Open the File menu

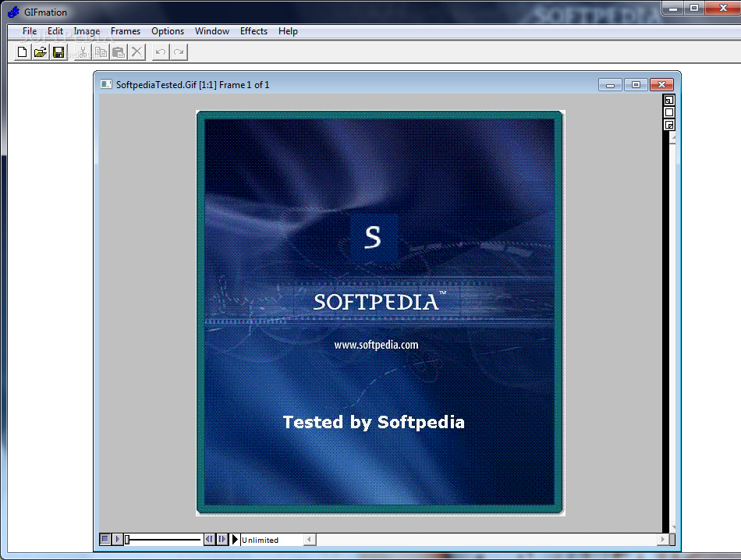pos(30,31)
